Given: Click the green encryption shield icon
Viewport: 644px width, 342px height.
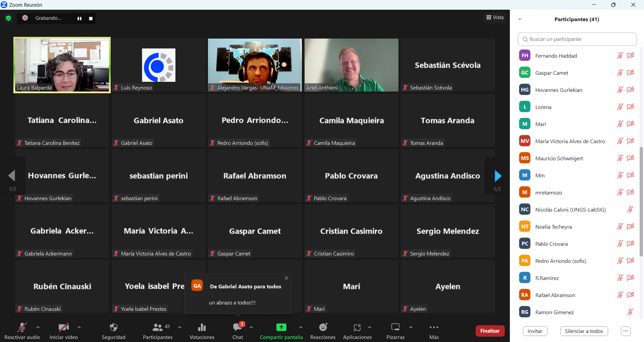Looking at the screenshot, I should (8, 18).
